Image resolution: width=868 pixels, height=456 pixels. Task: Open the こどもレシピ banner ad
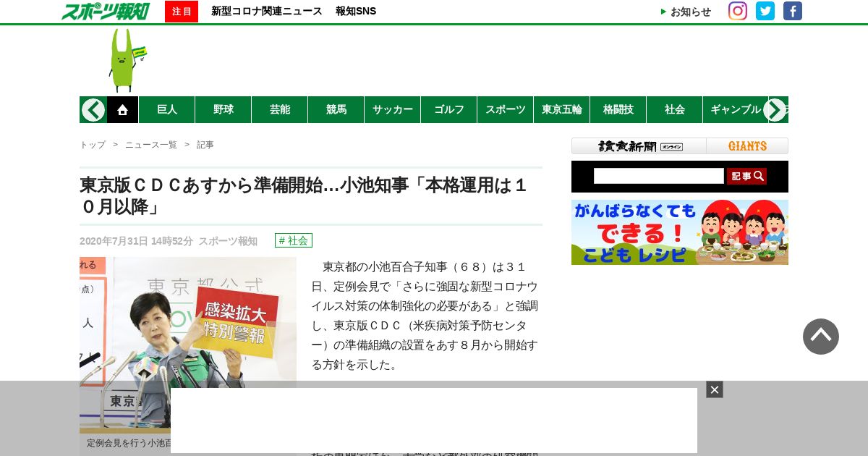[680, 232]
